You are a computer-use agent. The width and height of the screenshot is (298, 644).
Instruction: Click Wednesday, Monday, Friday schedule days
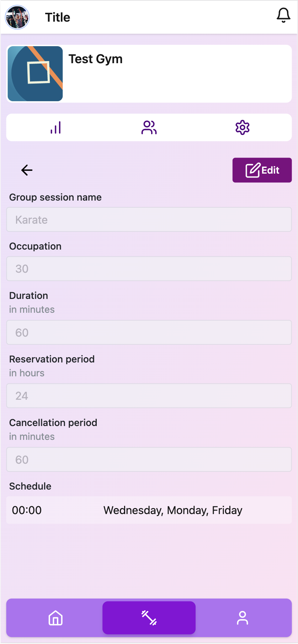173,510
